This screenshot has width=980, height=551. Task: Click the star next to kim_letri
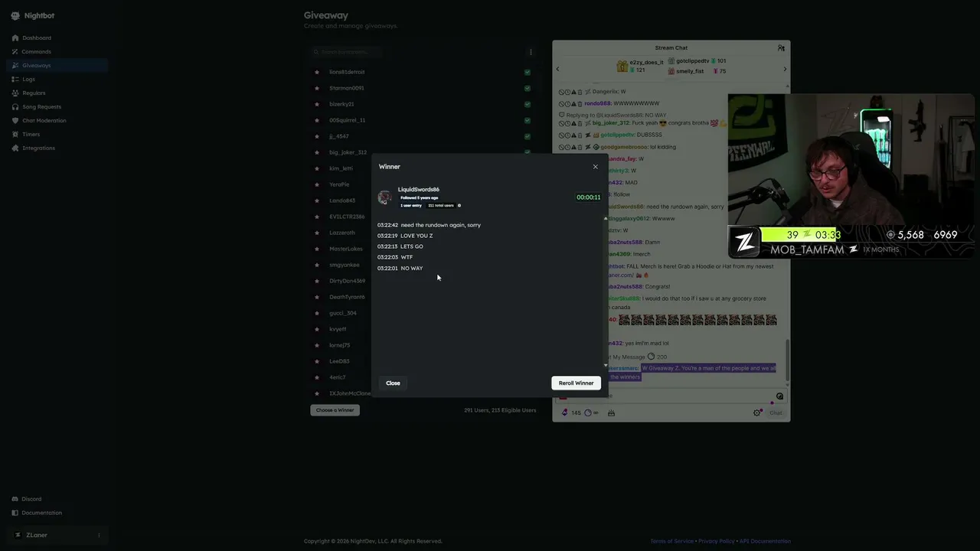click(317, 168)
